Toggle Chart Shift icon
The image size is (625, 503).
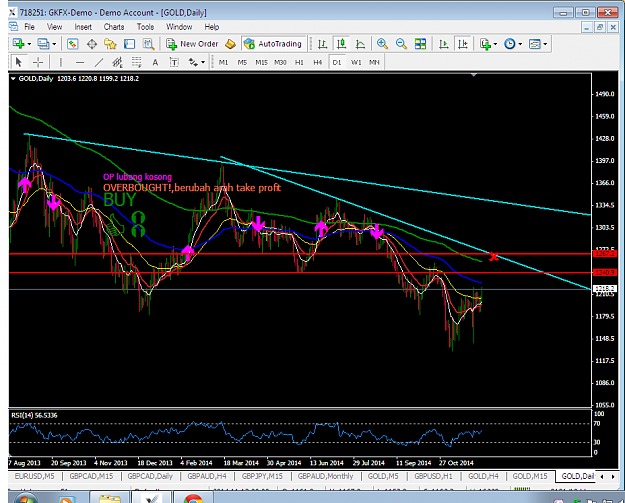pos(463,44)
